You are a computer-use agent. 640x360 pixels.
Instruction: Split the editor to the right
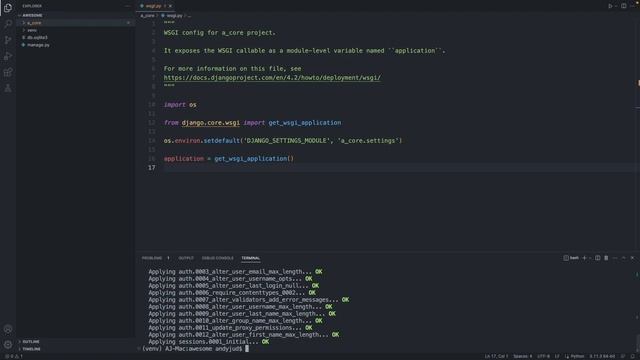coord(624,6)
